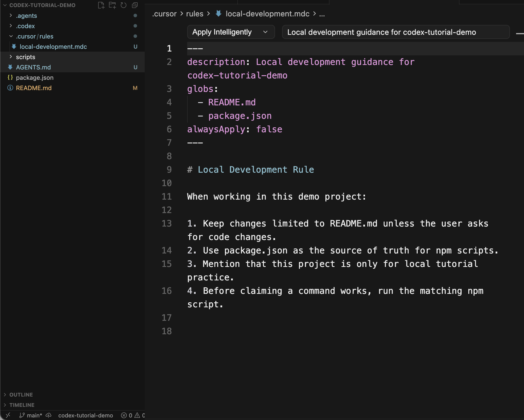Open remote window icon in status bar
The image size is (524, 420).
[x=8, y=415]
